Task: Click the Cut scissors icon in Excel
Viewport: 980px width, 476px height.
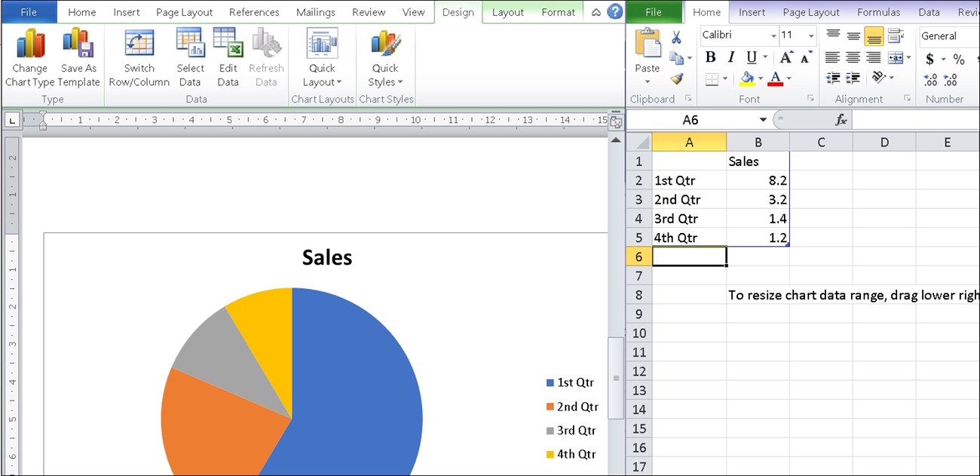Action: (676, 38)
